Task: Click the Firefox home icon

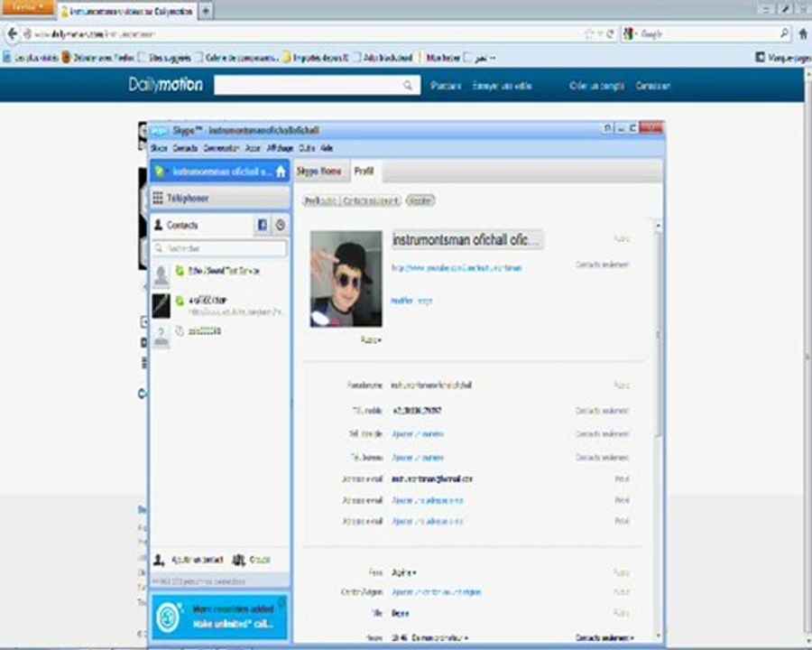Action: click(803, 34)
